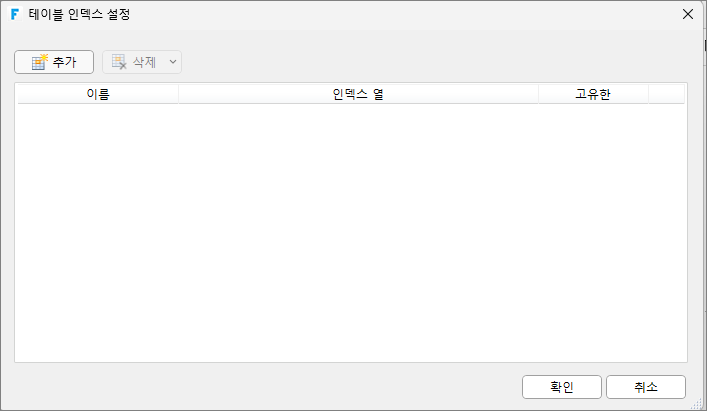Click the add-table icon in 추가 button
This screenshot has width=707, height=411.
point(40,62)
